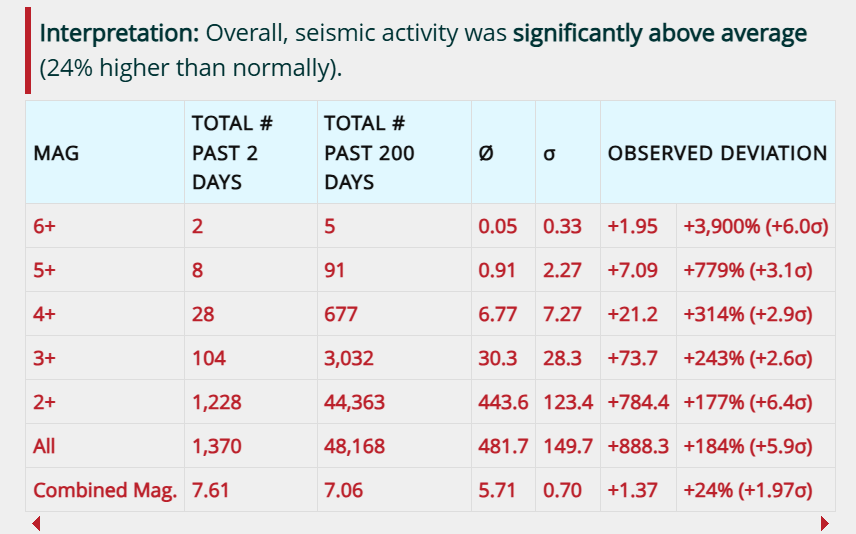Click the Observed Deviation column header
The image size is (856, 534).
[717, 153]
